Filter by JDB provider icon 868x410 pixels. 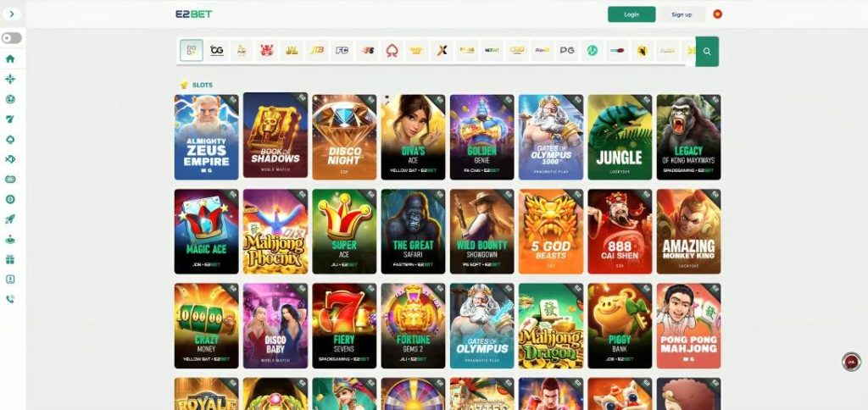317,50
